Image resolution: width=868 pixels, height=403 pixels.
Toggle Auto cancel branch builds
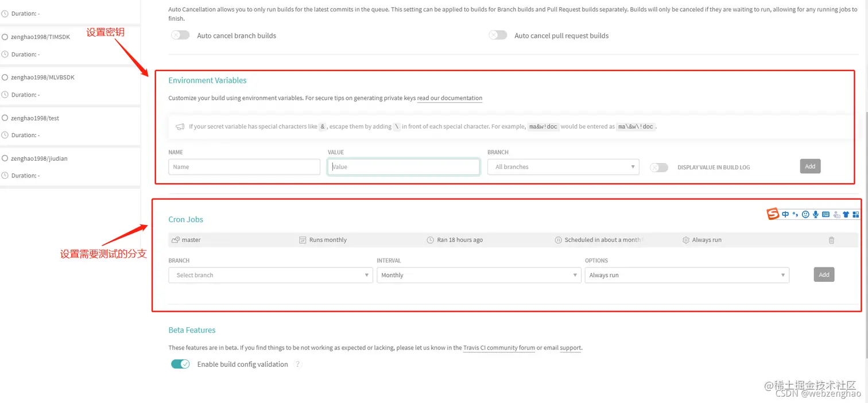point(180,35)
